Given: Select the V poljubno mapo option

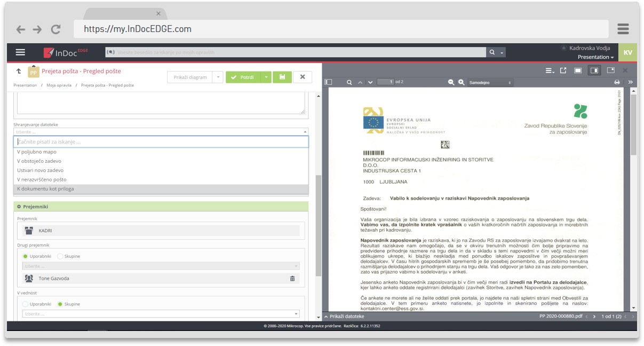Looking at the screenshot, I should pyautogui.click(x=161, y=152).
